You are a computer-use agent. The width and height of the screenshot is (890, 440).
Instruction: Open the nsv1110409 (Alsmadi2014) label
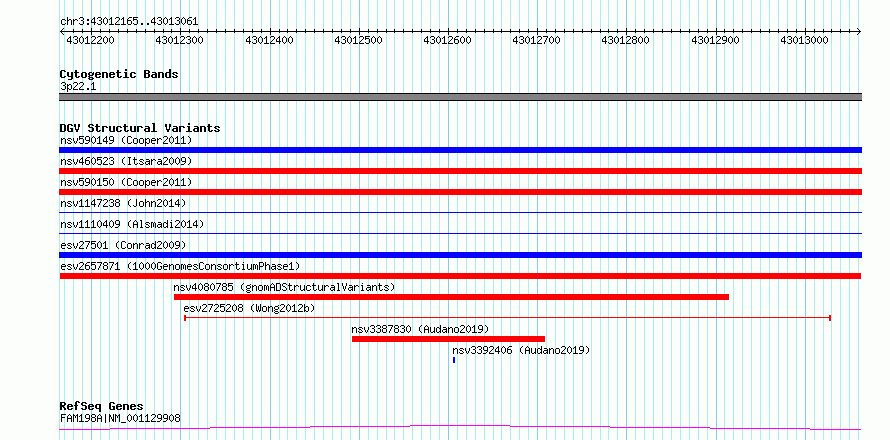click(132, 224)
